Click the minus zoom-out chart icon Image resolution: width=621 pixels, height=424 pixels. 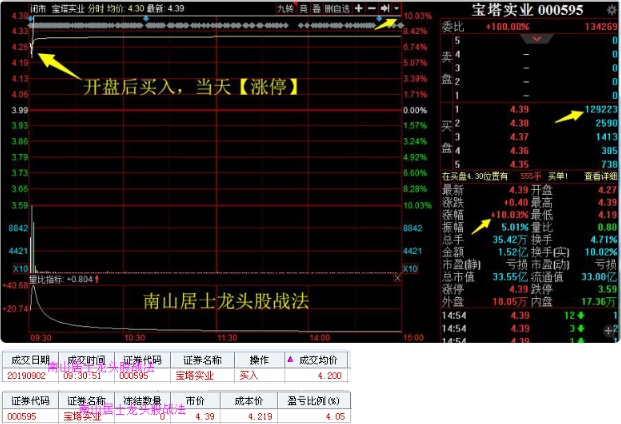372,8
